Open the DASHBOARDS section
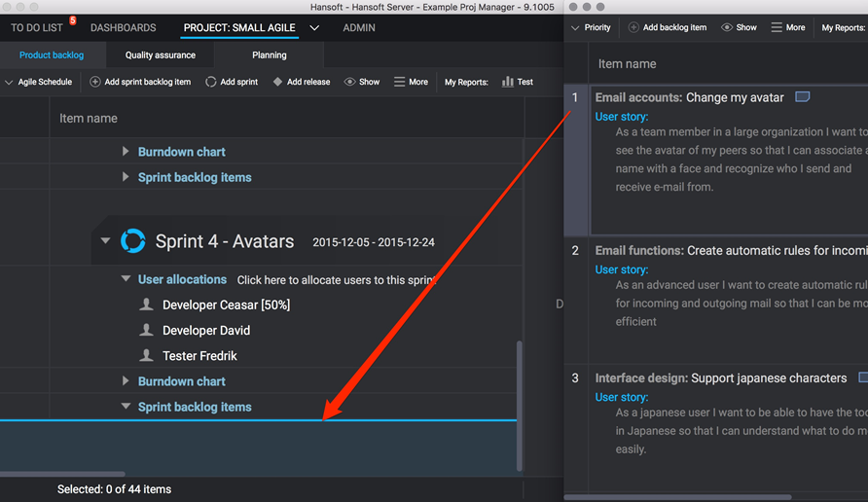This screenshot has width=868, height=502. (124, 28)
